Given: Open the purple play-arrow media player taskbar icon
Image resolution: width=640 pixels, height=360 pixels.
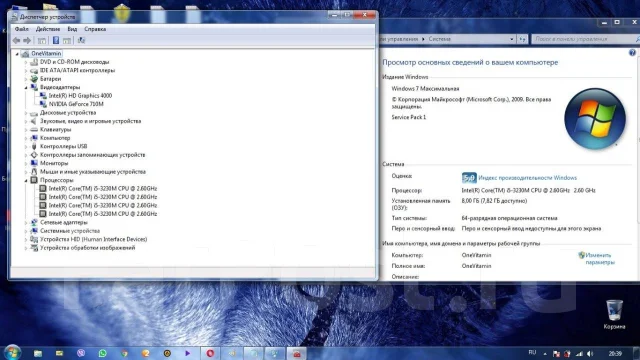Looking at the screenshot, I should pyautogui.click(x=188, y=353).
